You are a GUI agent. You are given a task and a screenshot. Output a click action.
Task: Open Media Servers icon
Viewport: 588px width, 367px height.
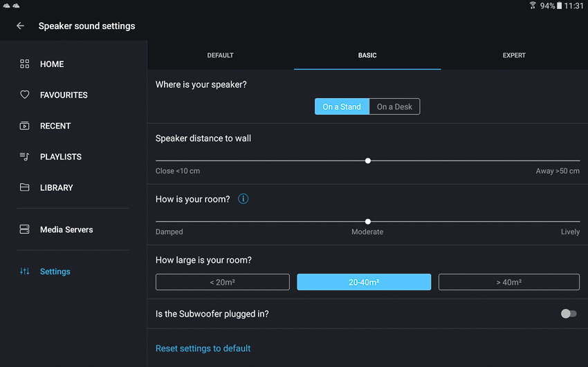click(x=24, y=229)
